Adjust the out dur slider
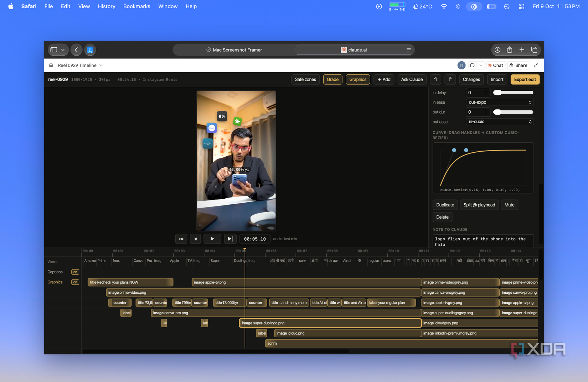 513,112
